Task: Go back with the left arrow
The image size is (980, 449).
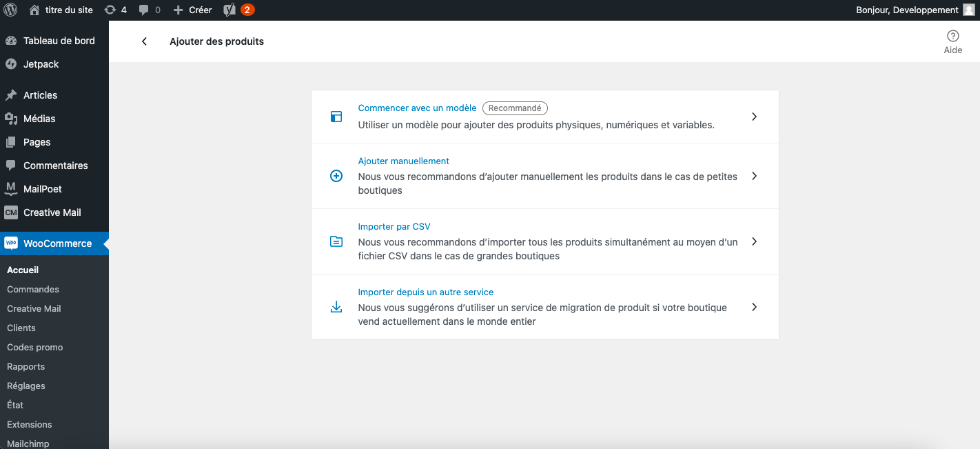Action: point(144,41)
